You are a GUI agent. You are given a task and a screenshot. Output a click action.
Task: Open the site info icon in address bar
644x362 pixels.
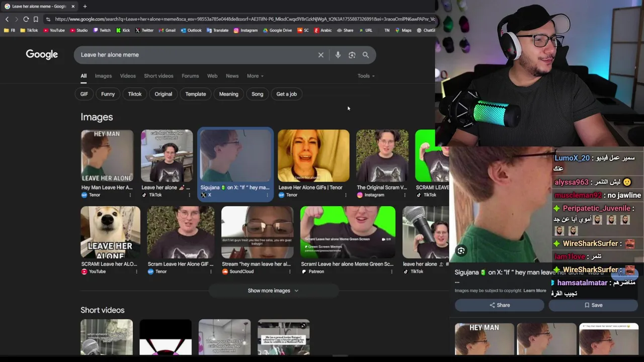point(48,19)
